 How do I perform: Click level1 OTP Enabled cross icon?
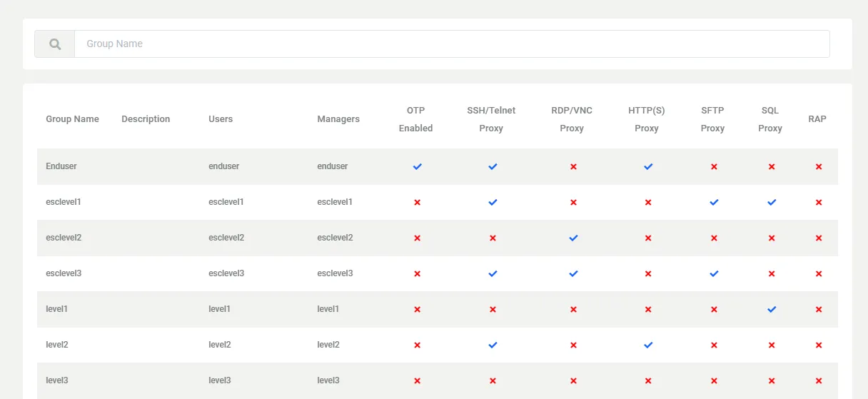417,309
